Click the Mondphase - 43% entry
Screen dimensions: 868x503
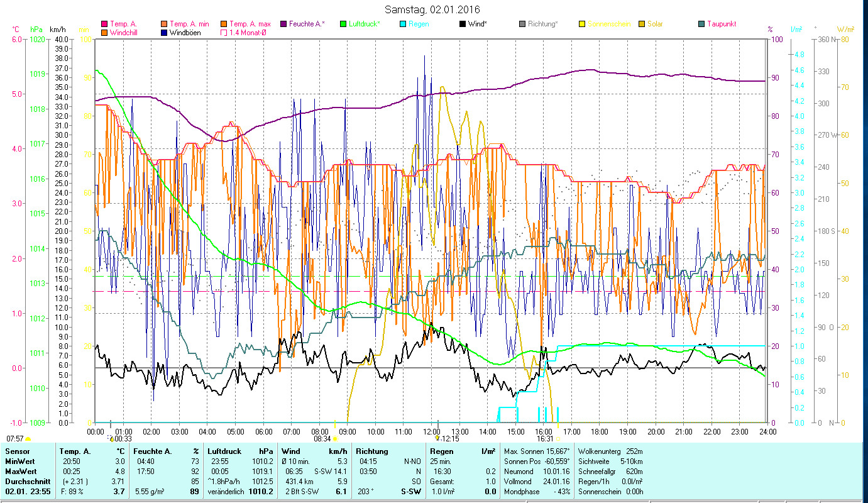pos(537,491)
